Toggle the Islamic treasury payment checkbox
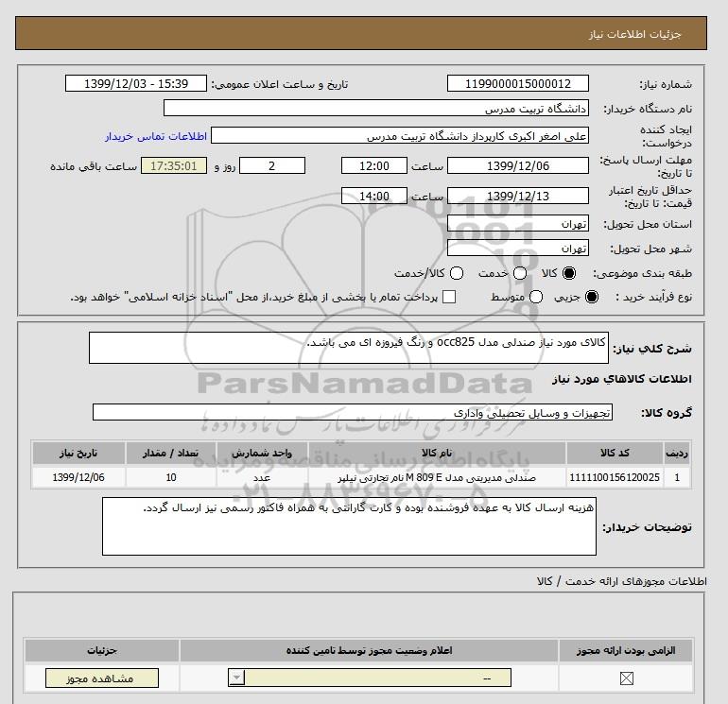This screenshot has width=728, height=704. click(x=449, y=297)
